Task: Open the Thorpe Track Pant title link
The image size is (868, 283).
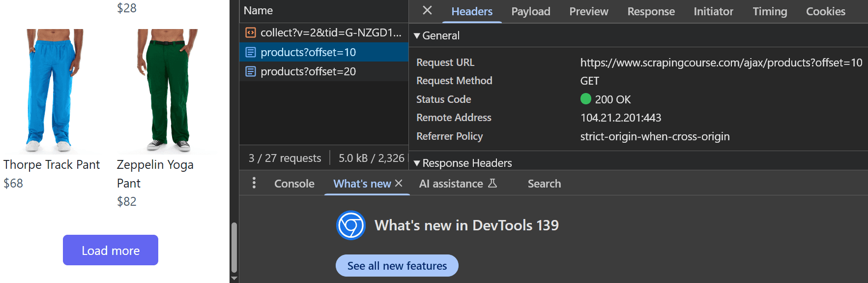Action: pos(52,164)
